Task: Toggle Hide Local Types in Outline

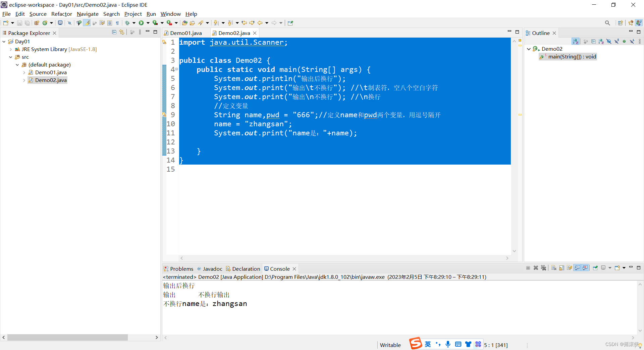Action: [632, 41]
